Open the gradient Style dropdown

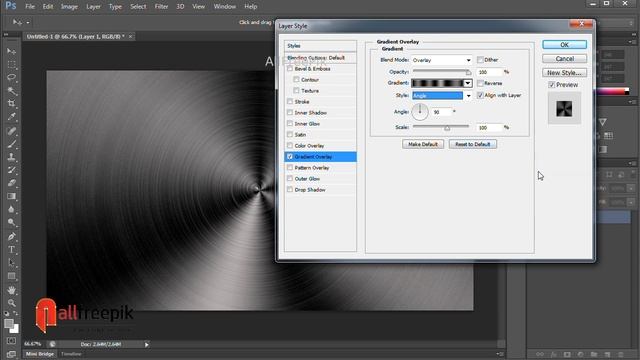click(x=442, y=96)
